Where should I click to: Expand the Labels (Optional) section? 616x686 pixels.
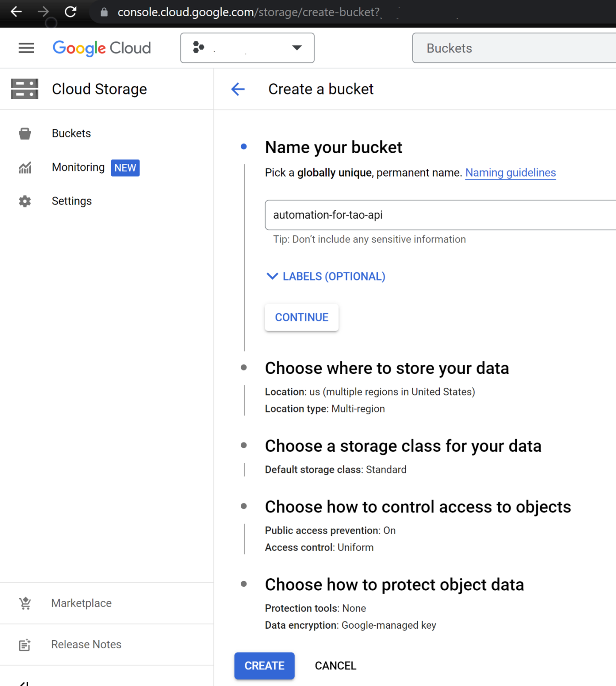pos(326,276)
